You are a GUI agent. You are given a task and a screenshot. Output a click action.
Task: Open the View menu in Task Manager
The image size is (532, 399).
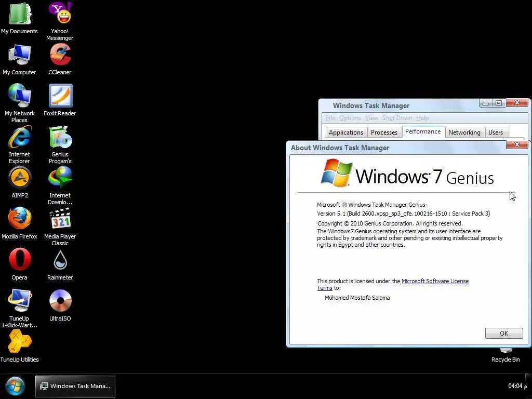tap(371, 118)
